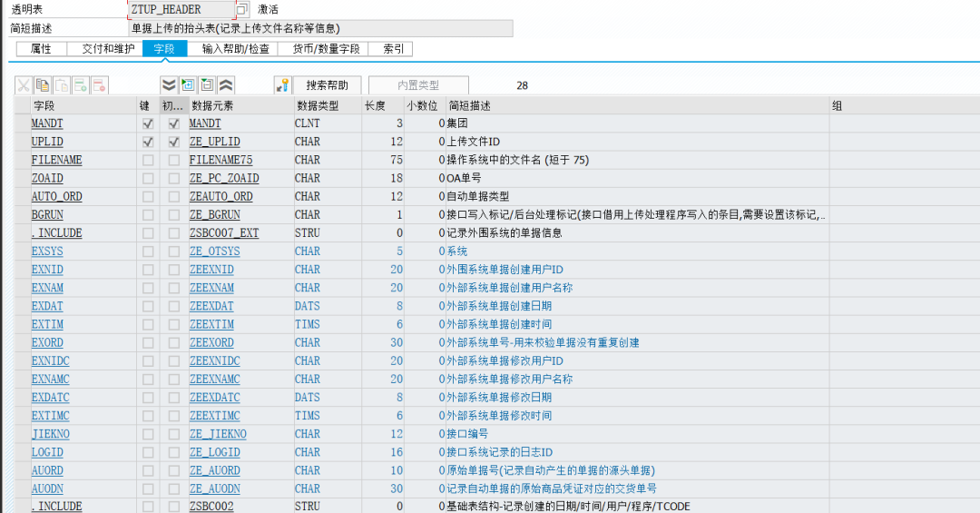The image size is (980, 513).
Task: Click the Collapse Include icon
Action: pos(207,85)
